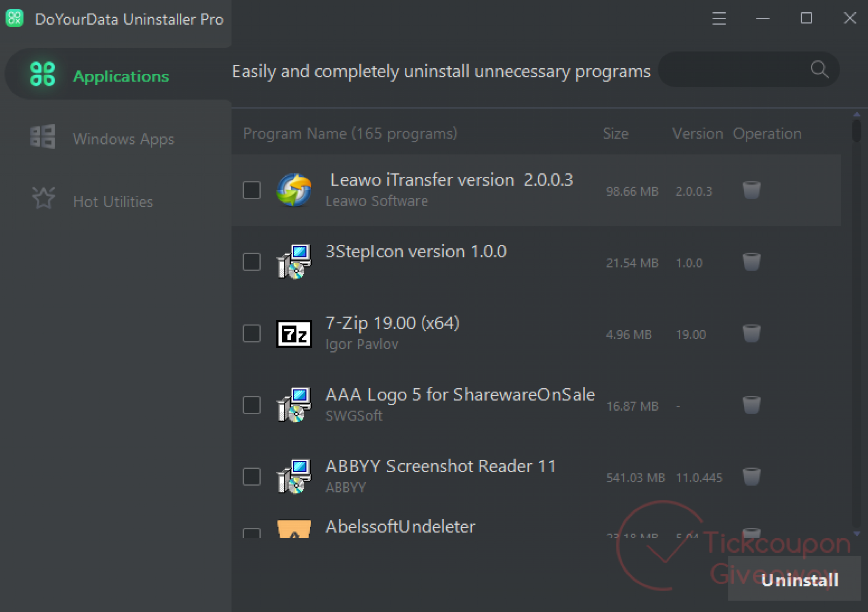Tick the 7-Zip 19.00 checkbox

coord(251,334)
